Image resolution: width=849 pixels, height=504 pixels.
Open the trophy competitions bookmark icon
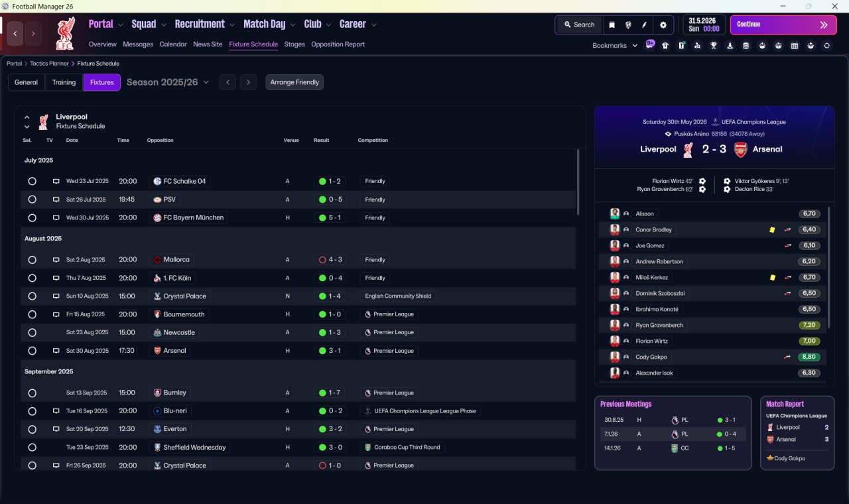tap(713, 46)
